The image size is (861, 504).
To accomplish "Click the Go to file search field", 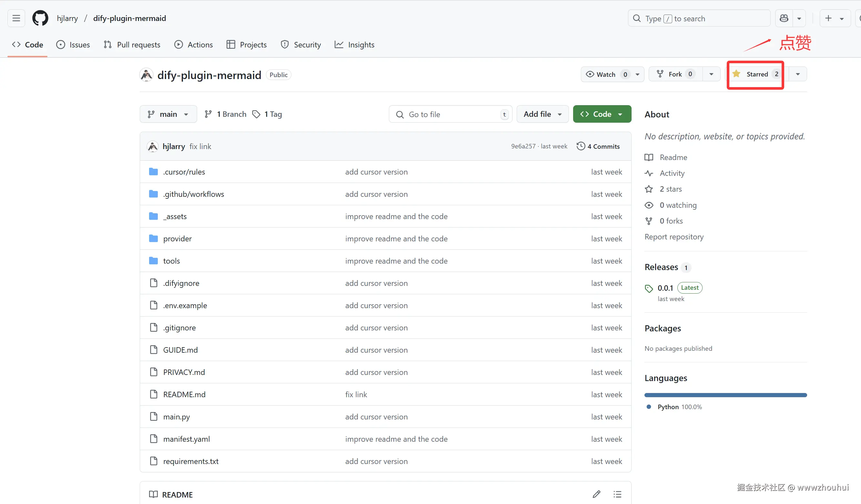I will (x=450, y=114).
